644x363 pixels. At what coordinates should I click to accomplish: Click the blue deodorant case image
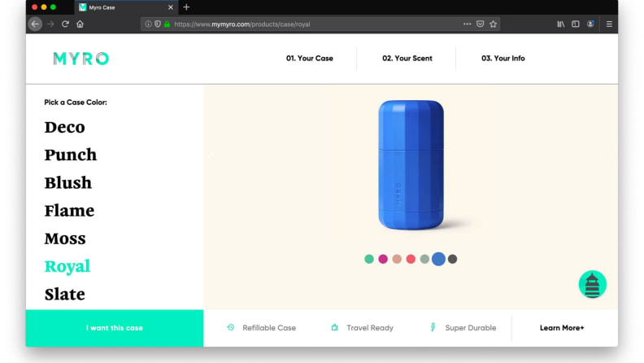pos(411,164)
